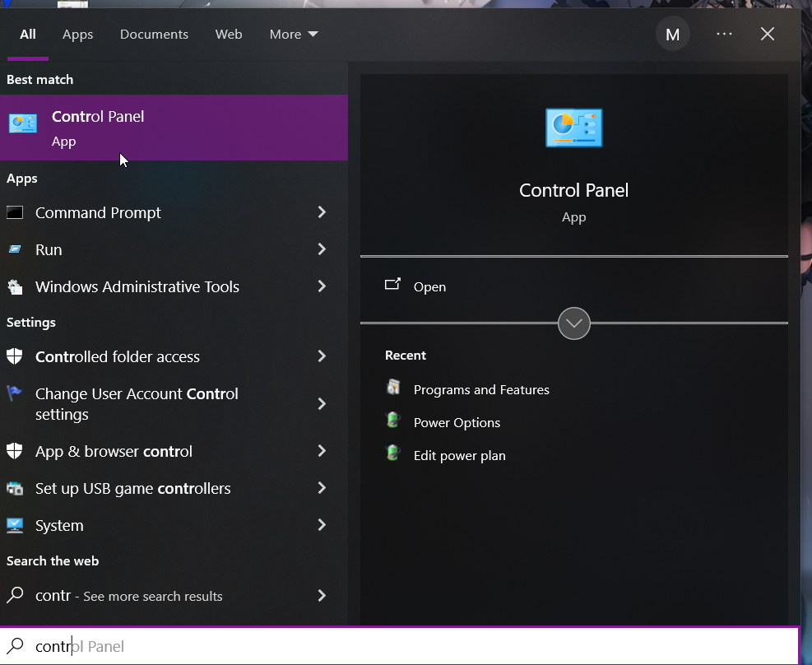This screenshot has height=665, width=812.
Task: Click the Controlled folder access shield icon
Action: [x=15, y=356]
